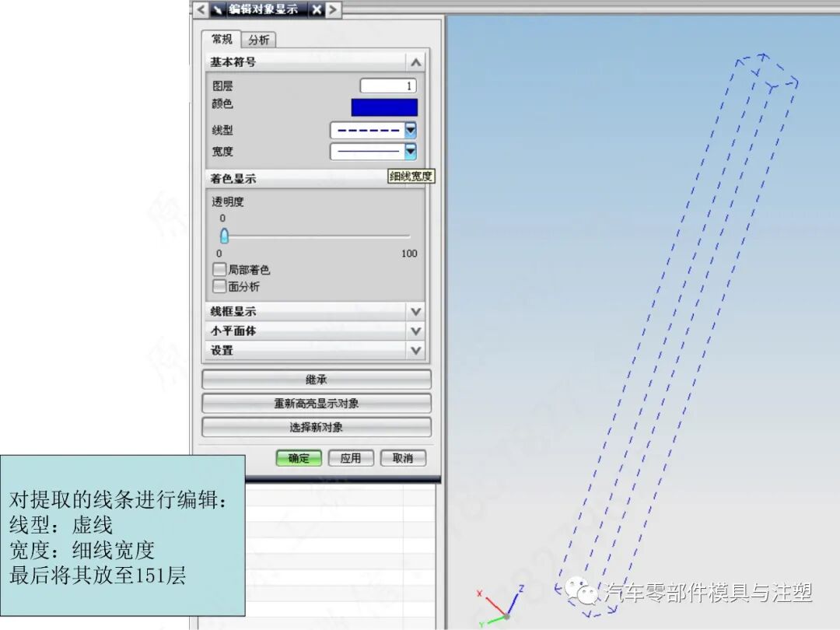Expand the 设置 section
This screenshot has height=630, width=840.
coord(416,350)
